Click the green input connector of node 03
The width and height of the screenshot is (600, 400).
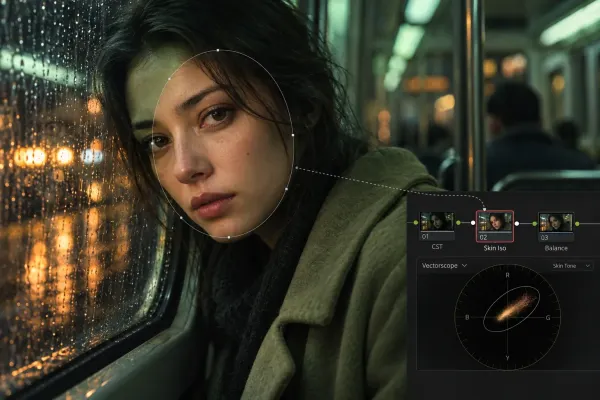tap(535, 223)
